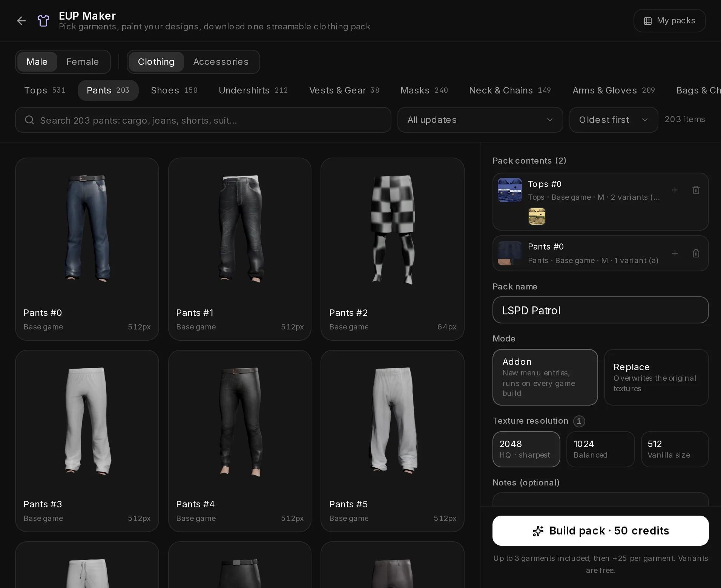The image size is (721, 588).
Task: Open the Pants 203 tab
Action: pos(108,90)
